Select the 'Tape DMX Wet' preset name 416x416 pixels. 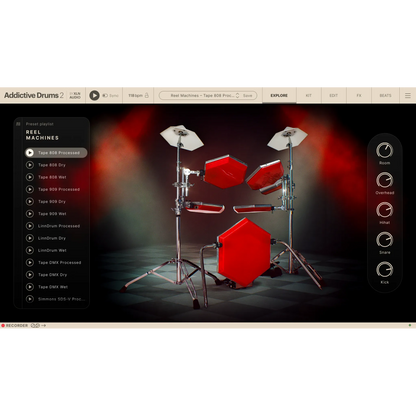pyautogui.click(x=53, y=287)
